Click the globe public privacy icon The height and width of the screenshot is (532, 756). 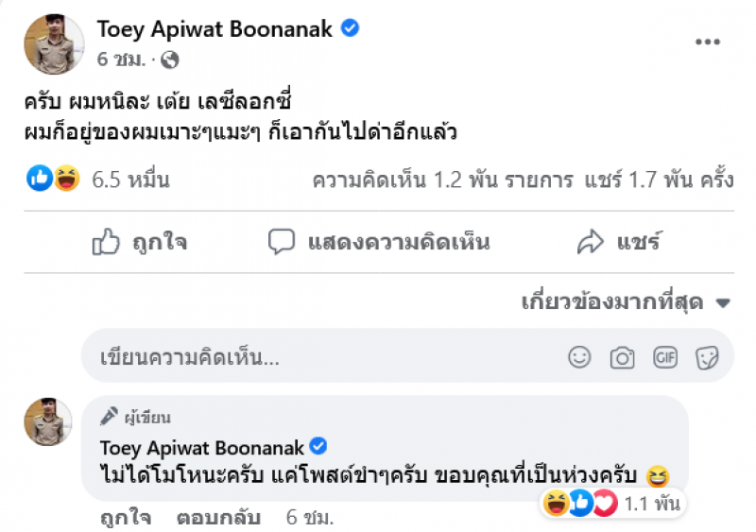[x=170, y=60]
